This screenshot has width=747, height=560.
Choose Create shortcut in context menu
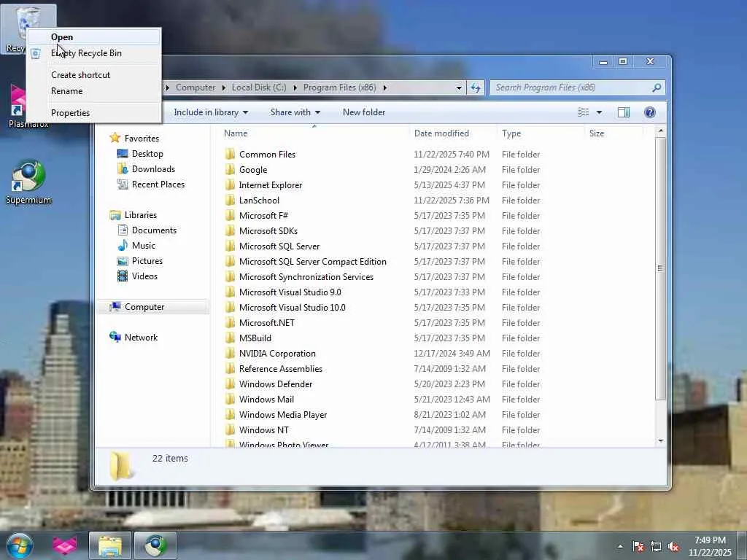[x=93, y=75]
